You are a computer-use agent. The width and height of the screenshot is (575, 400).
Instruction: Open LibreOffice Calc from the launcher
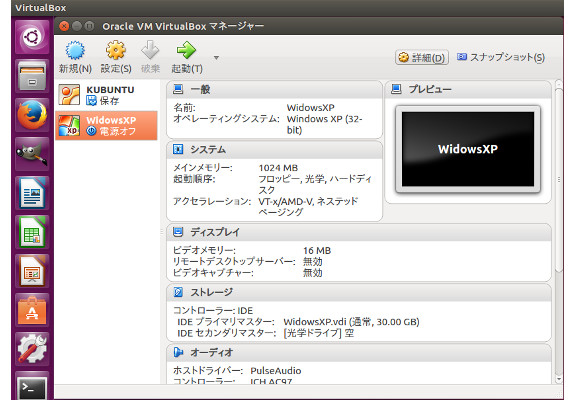coord(32,232)
